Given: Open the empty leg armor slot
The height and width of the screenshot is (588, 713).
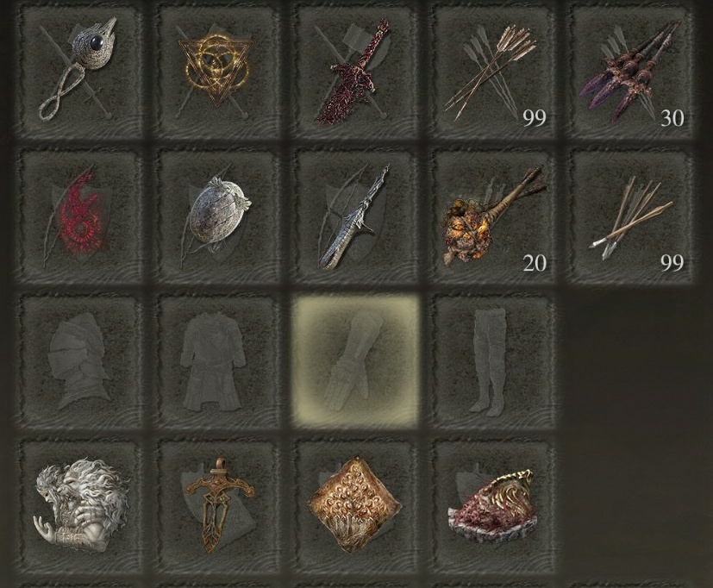Looking at the screenshot, I should tap(493, 361).
